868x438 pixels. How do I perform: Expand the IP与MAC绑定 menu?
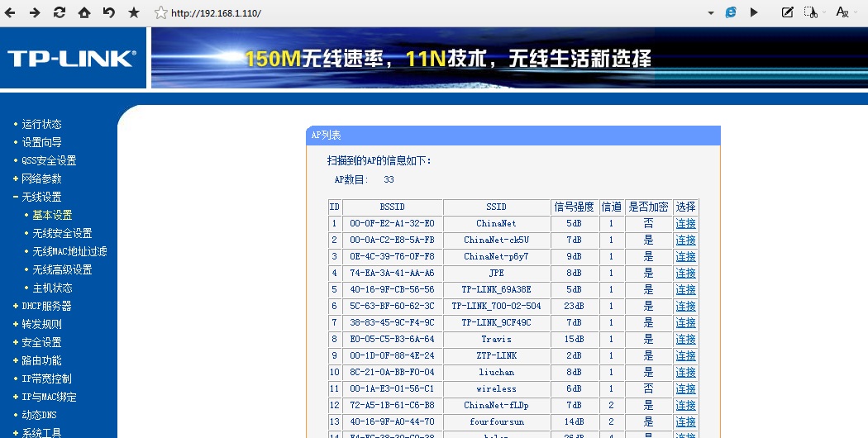coord(49,398)
